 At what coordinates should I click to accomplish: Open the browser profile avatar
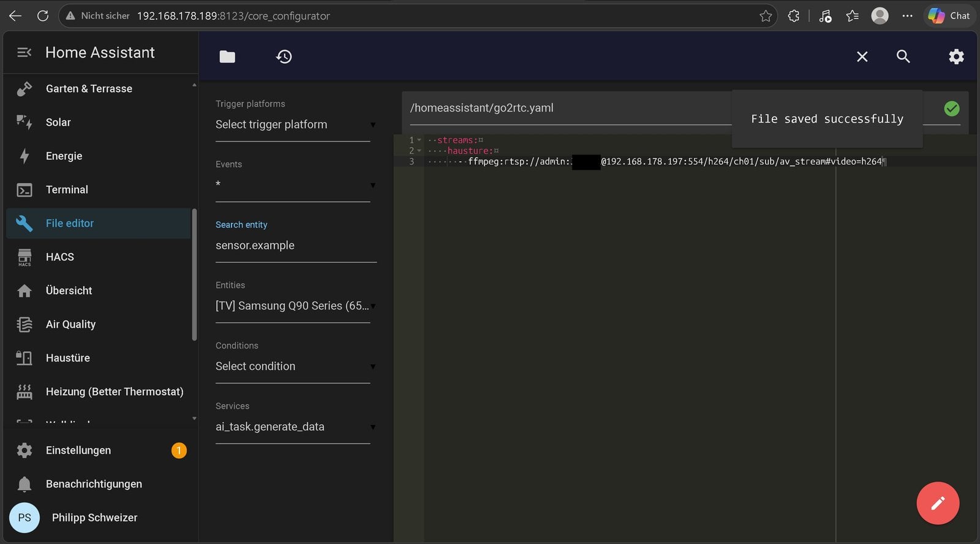point(880,16)
